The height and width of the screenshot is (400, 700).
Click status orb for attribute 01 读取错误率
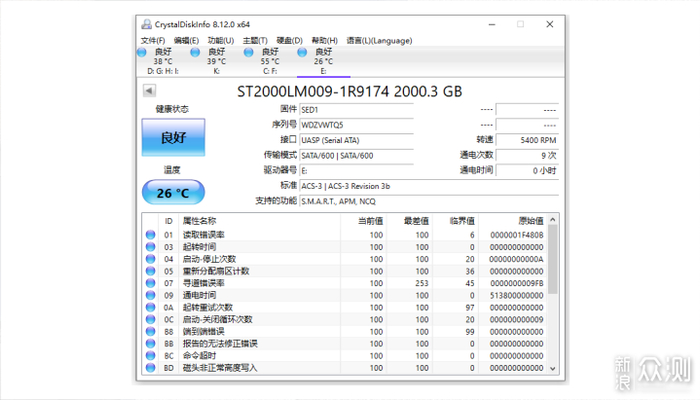tap(150, 235)
